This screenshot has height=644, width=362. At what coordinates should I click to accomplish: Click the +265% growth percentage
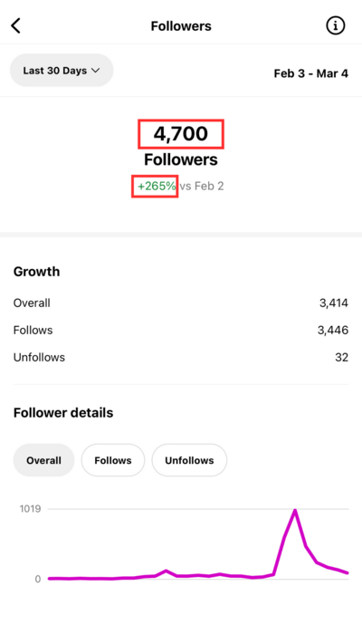point(157,186)
